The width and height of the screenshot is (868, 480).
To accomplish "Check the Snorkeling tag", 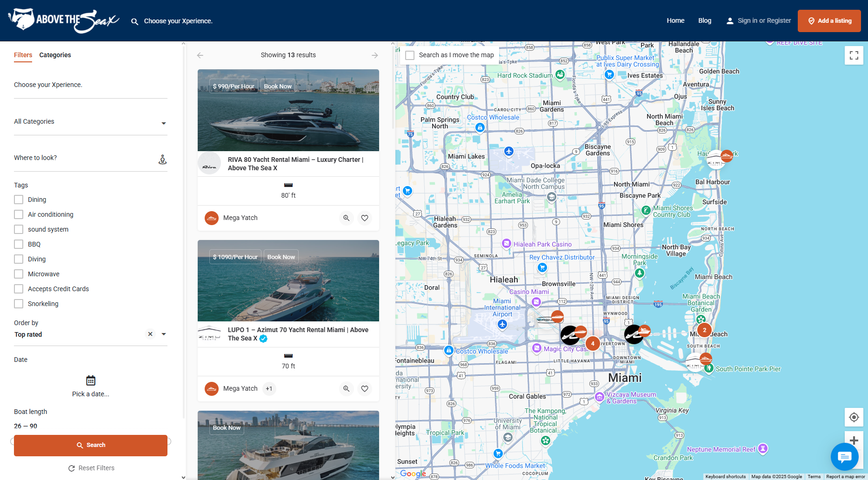I will [19, 304].
